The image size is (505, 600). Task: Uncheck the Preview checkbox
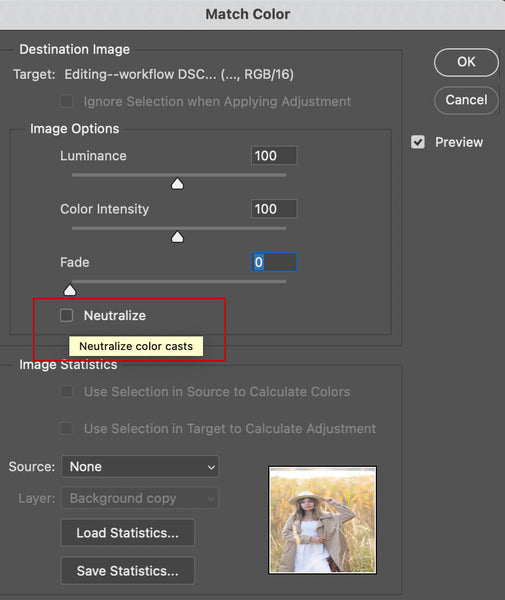coord(418,142)
